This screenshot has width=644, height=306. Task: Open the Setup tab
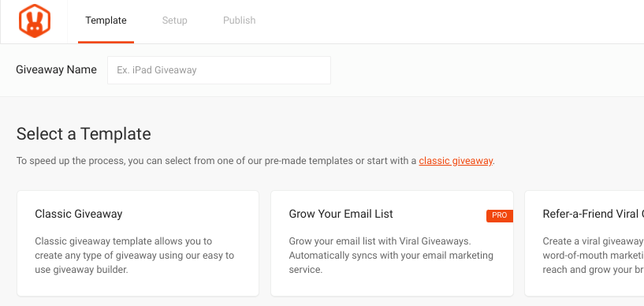pyautogui.click(x=174, y=21)
